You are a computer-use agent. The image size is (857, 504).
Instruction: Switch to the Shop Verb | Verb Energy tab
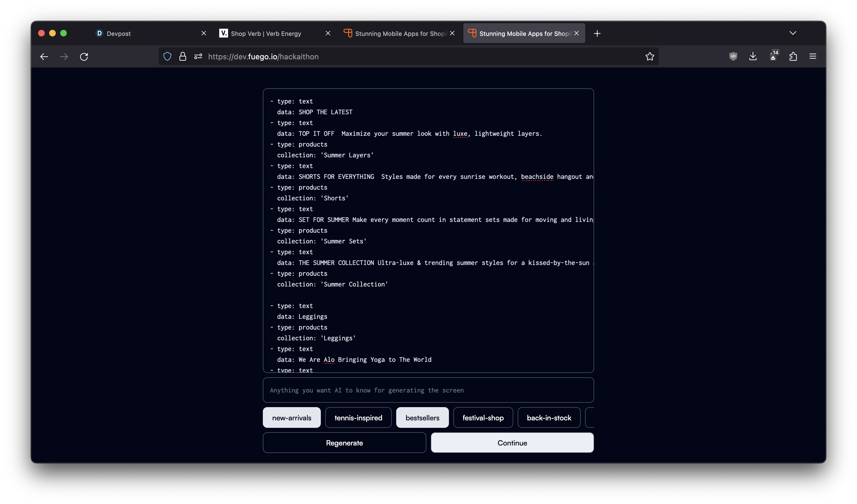pyautogui.click(x=266, y=33)
